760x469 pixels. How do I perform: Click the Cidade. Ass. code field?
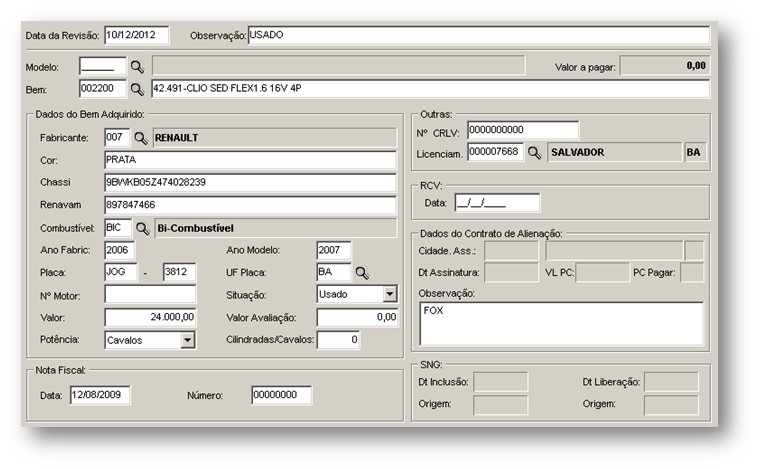tap(511, 251)
